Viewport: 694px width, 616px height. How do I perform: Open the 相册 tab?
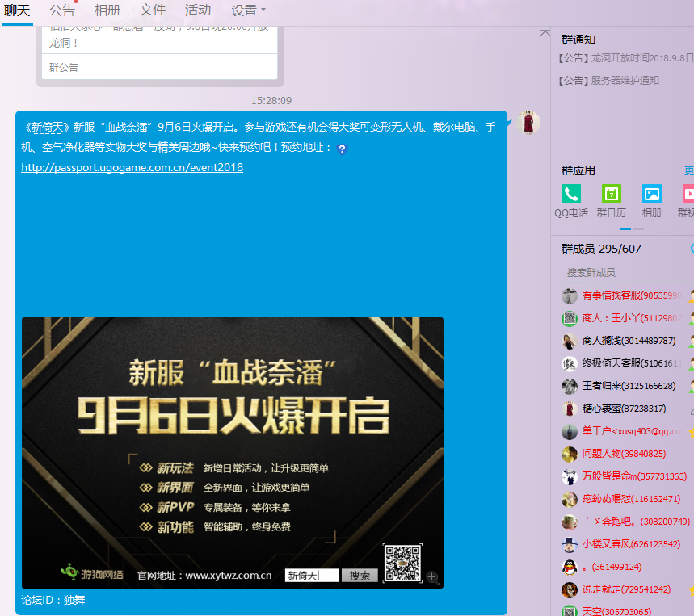tap(107, 10)
